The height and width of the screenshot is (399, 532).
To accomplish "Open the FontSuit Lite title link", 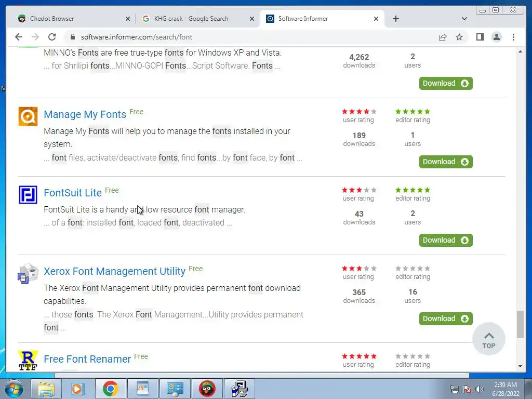I will tap(73, 193).
